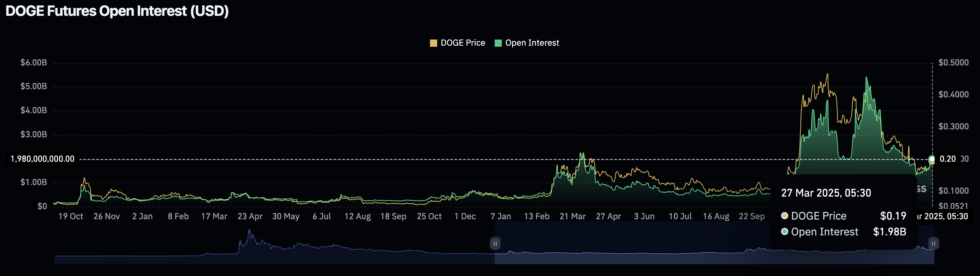This screenshot has width=980, height=276.
Task: Click the DOGE Futures Open Interest (USD) title
Action: point(117,11)
